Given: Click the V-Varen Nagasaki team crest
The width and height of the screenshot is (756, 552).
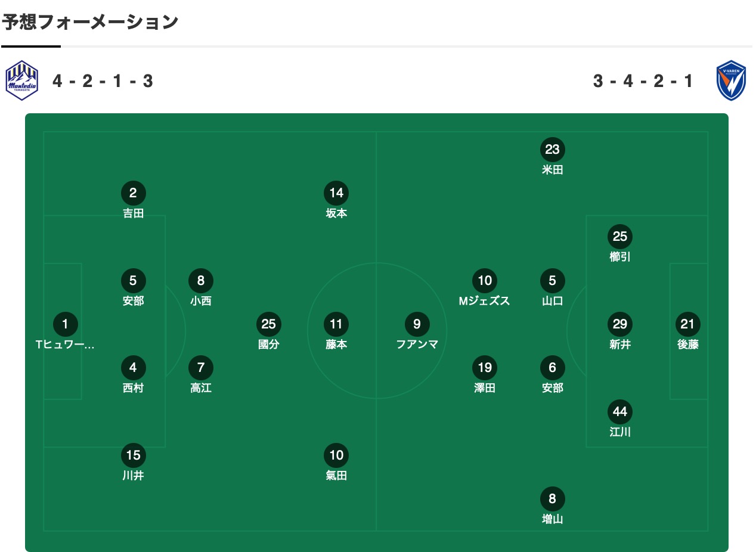Looking at the screenshot, I should (731, 80).
